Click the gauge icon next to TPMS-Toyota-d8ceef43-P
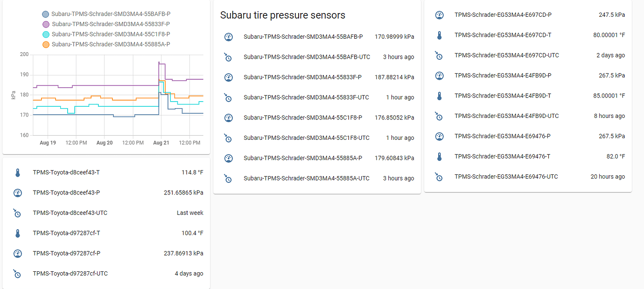 (x=17, y=193)
